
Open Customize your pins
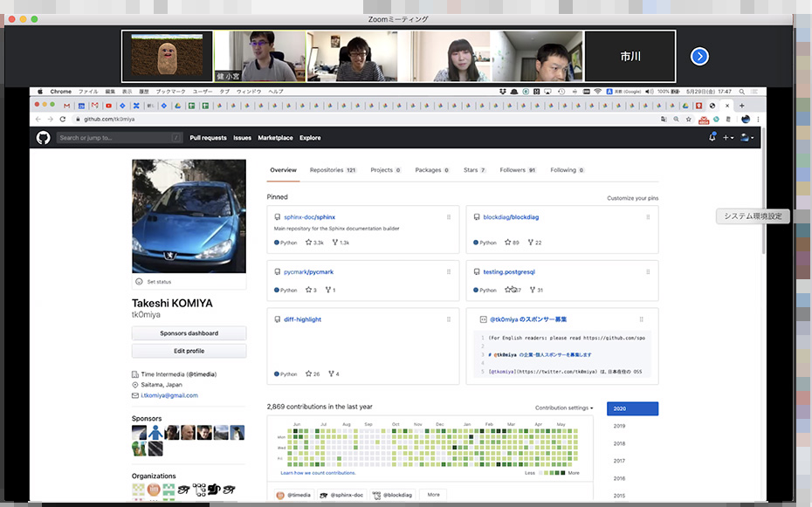(633, 198)
